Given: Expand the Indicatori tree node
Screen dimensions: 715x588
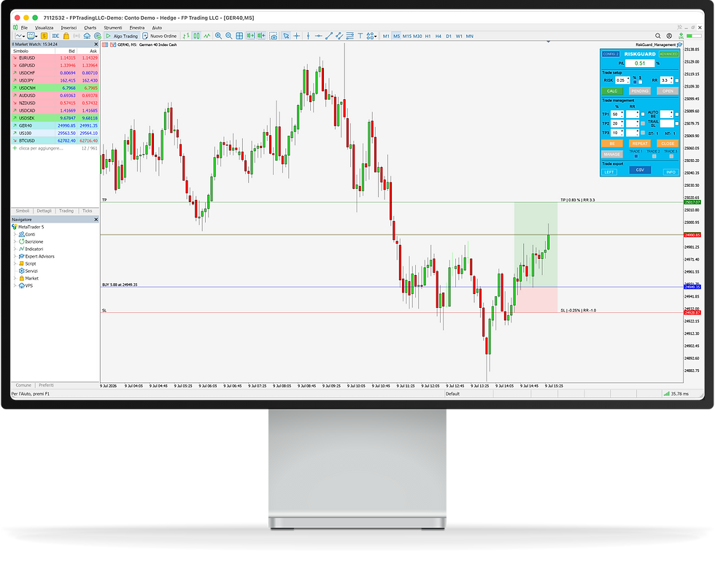Looking at the screenshot, I should tap(15, 249).
